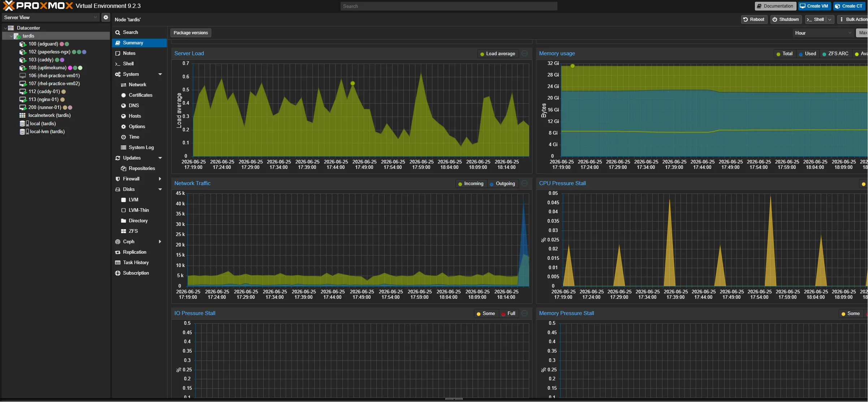Open System Log list icon entry

[x=124, y=148]
